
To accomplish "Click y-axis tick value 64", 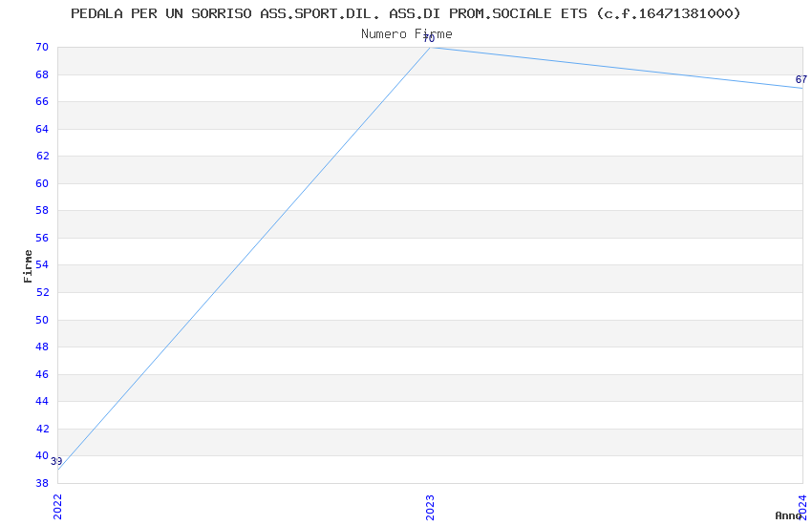I will pos(42,129).
